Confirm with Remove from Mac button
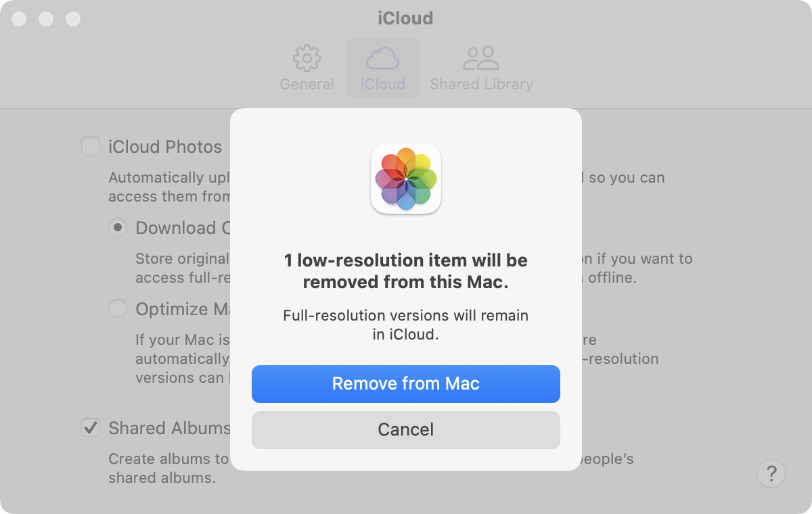 click(x=406, y=384)
